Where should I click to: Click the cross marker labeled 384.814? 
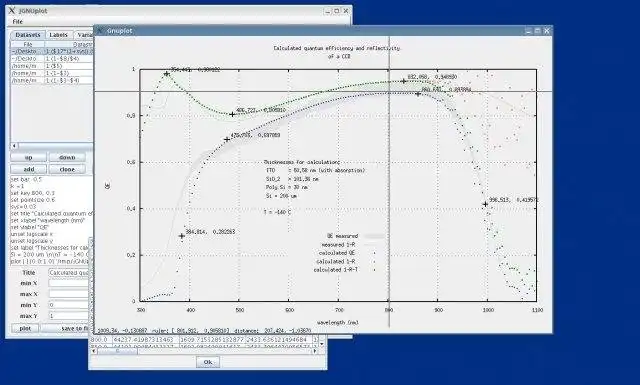coord(182,236)
